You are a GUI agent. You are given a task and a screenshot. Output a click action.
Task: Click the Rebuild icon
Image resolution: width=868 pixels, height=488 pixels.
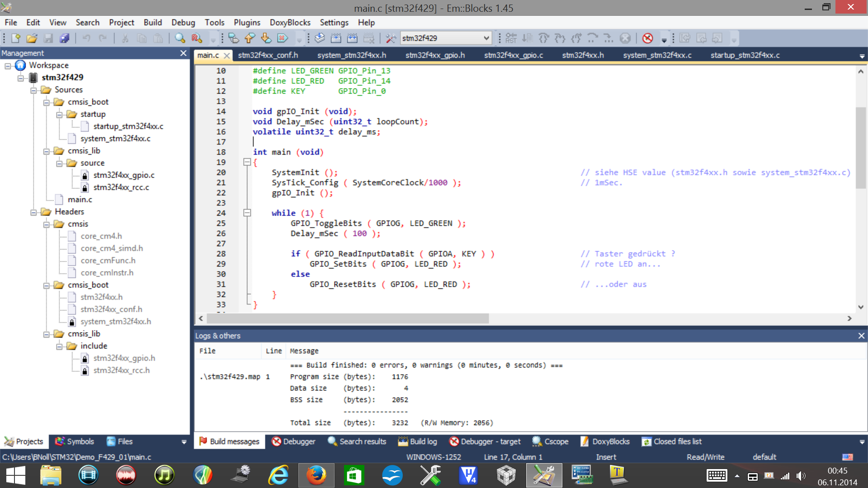coord(352,38)
